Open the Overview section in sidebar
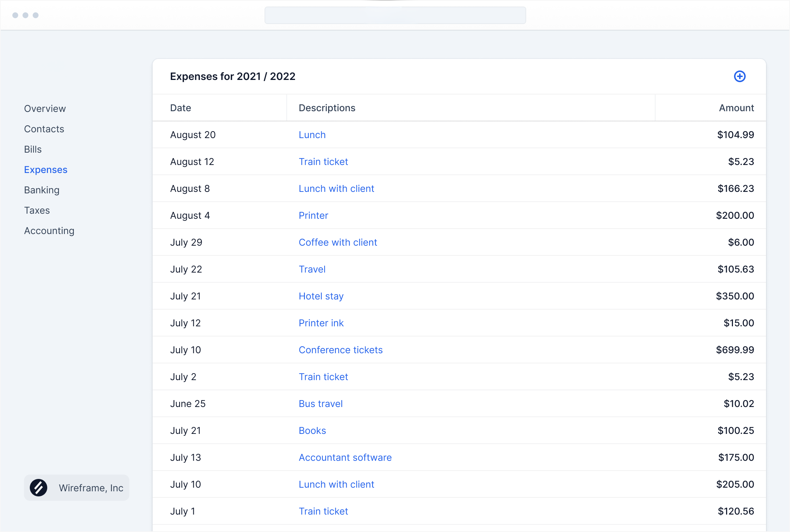The height and width of the screenshot is (532, 790). (x=45, y=109)
